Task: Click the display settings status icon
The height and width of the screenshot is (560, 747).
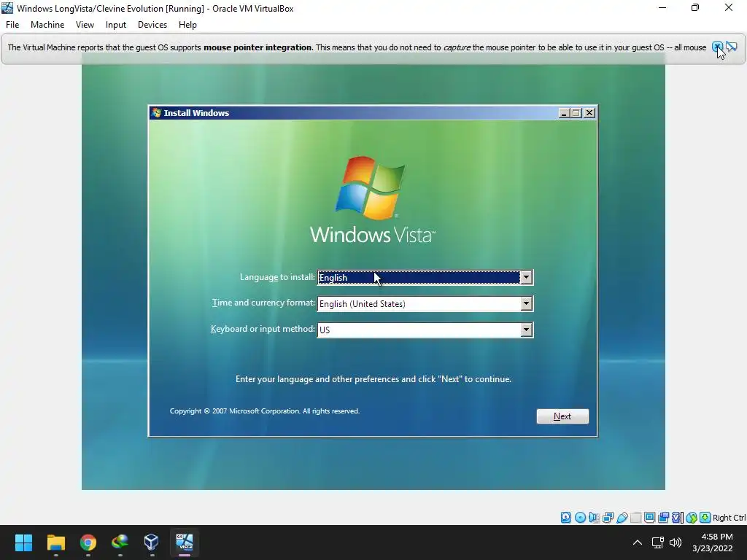Action: [649, 518]
